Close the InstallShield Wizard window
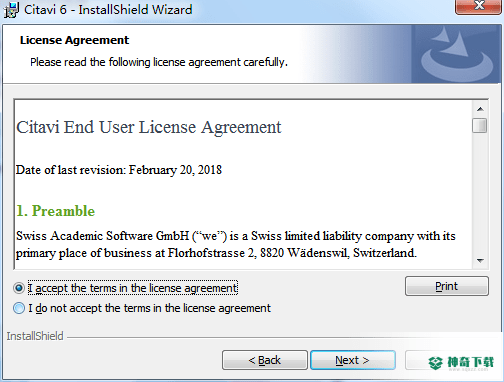Screen dimensions: 504x382 [479, 6]
